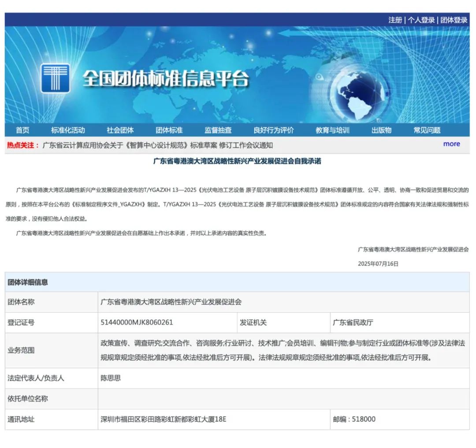The image size is (476, 448).
Task: Click the 团体名称 label cell
Action: pos(51,302)
